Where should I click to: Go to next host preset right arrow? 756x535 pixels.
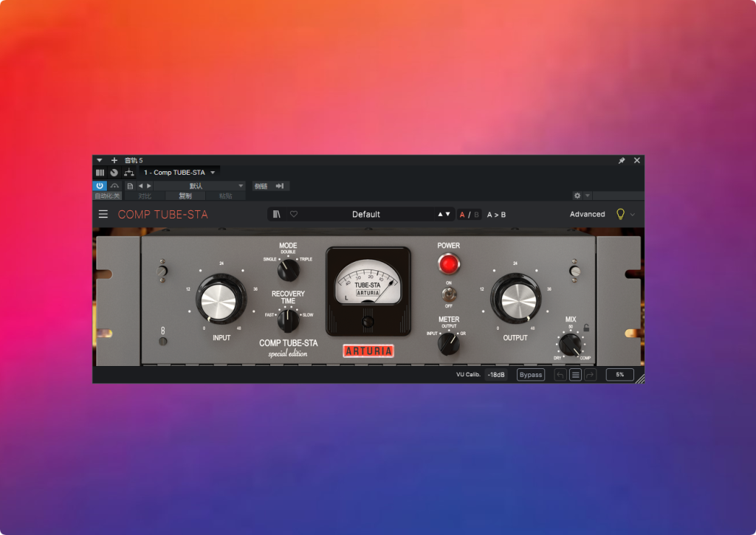pos(149,185)
